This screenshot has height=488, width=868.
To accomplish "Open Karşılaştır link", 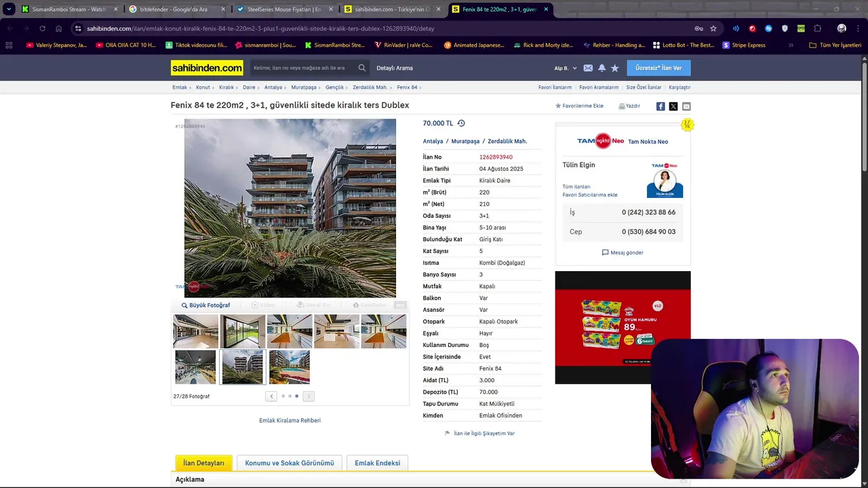I will tap(679, 87).
